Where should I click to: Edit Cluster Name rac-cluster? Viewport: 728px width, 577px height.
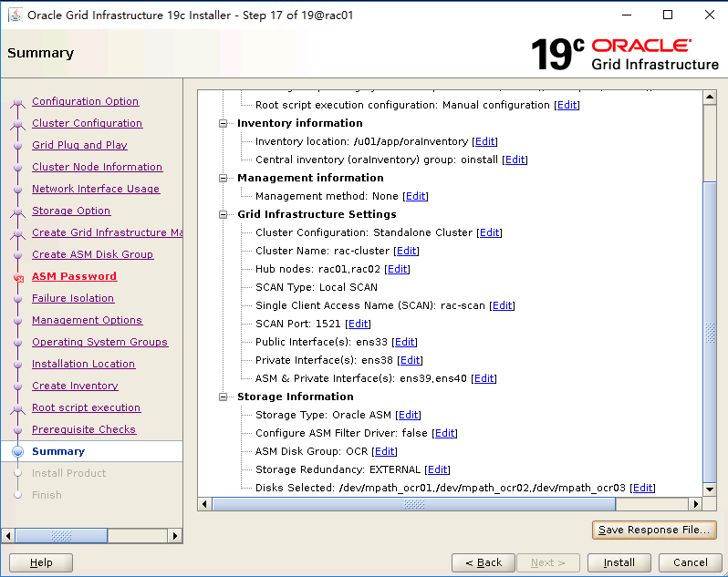point(406,251)
